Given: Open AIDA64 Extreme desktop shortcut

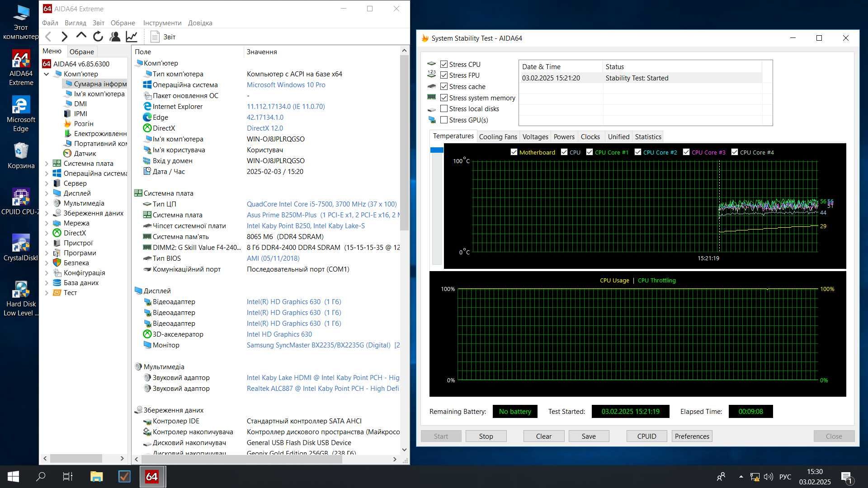Looking at the screenshot, I should point(21,68).
